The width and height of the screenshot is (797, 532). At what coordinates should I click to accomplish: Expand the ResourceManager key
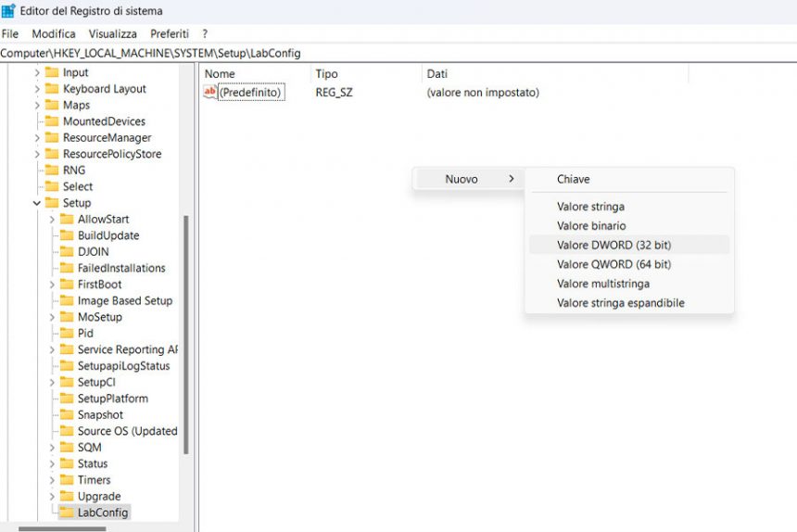pyautogui.click(x=37, y=138)
